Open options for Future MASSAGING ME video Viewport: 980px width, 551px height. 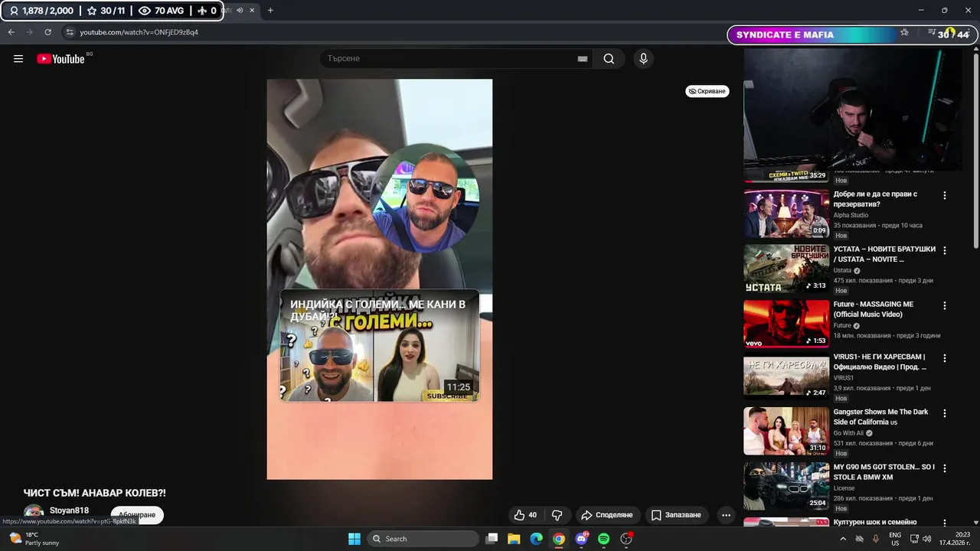944,305
